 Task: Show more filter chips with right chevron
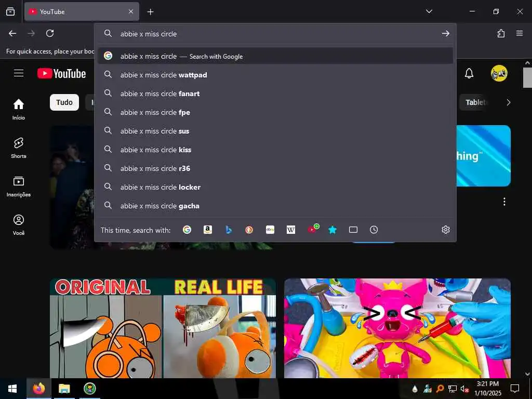point(508,102)
